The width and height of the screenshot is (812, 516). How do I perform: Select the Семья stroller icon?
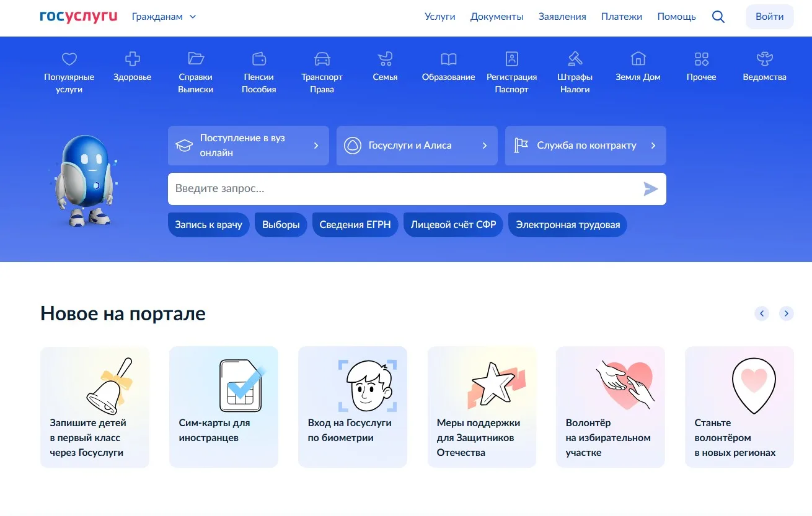[386, 59]
